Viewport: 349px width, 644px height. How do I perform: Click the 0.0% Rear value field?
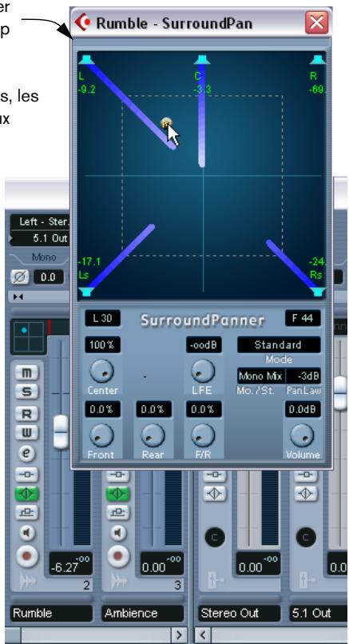tap(153, 409)
